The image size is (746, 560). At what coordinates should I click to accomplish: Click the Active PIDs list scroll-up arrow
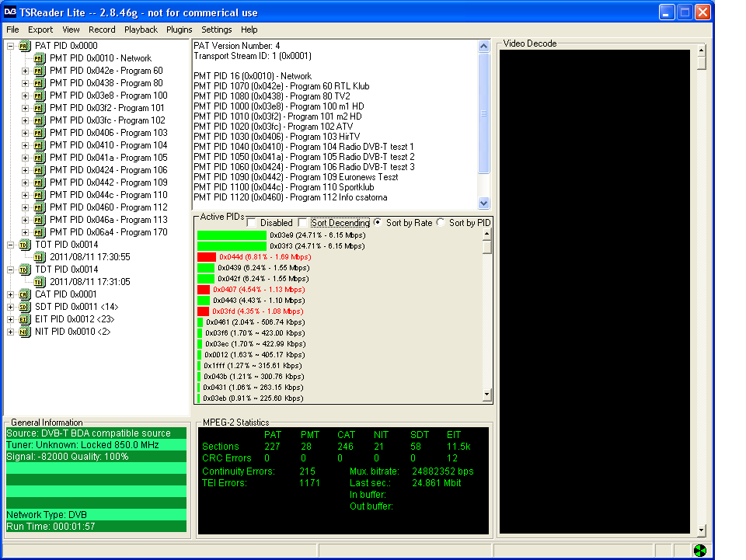[x=486, y=234]
